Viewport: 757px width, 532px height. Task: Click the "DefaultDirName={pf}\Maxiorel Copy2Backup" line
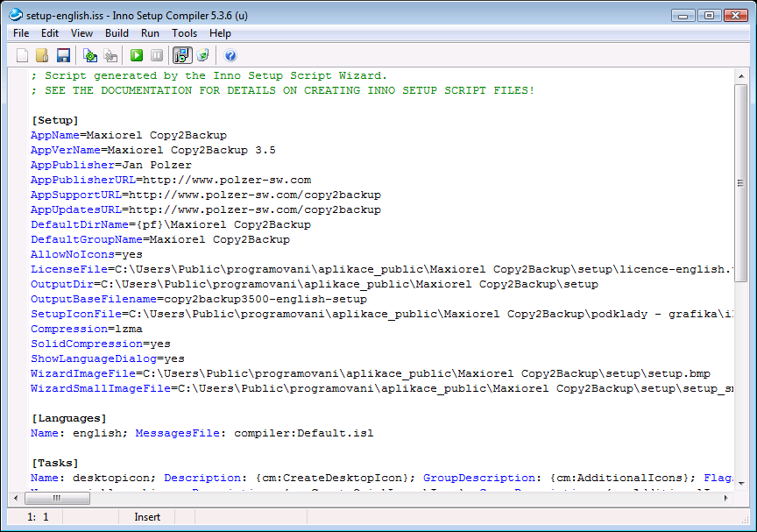pos(171,224)
